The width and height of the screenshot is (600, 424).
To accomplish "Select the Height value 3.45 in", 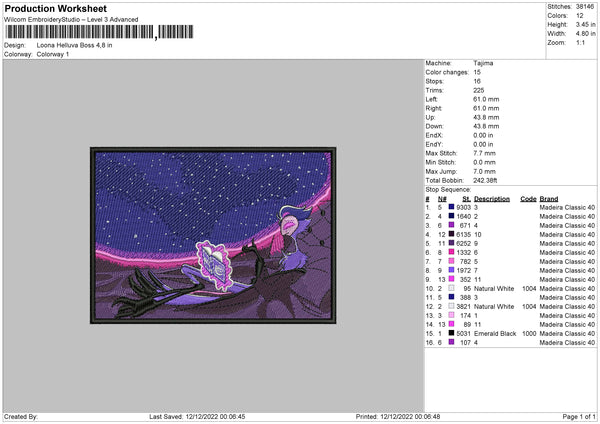I will coord(585,24).
